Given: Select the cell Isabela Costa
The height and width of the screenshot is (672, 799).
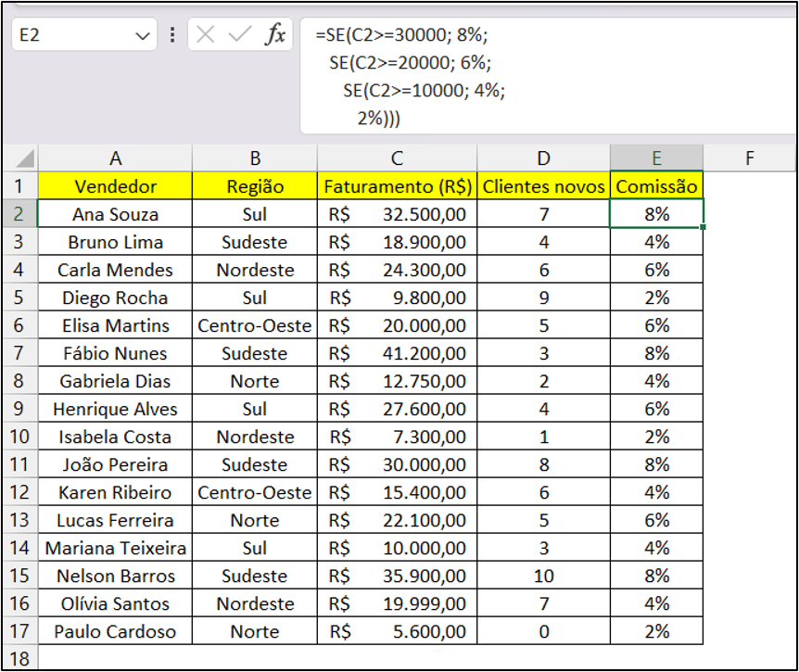Looking at the screenshot, I should pyautogui.click(x=115, y=437).
